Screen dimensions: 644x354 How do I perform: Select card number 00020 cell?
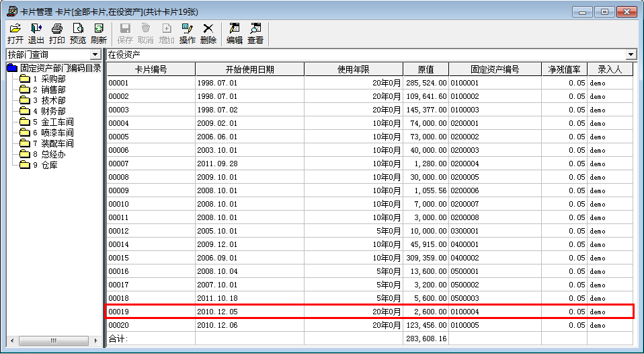(x=151, y=325)
